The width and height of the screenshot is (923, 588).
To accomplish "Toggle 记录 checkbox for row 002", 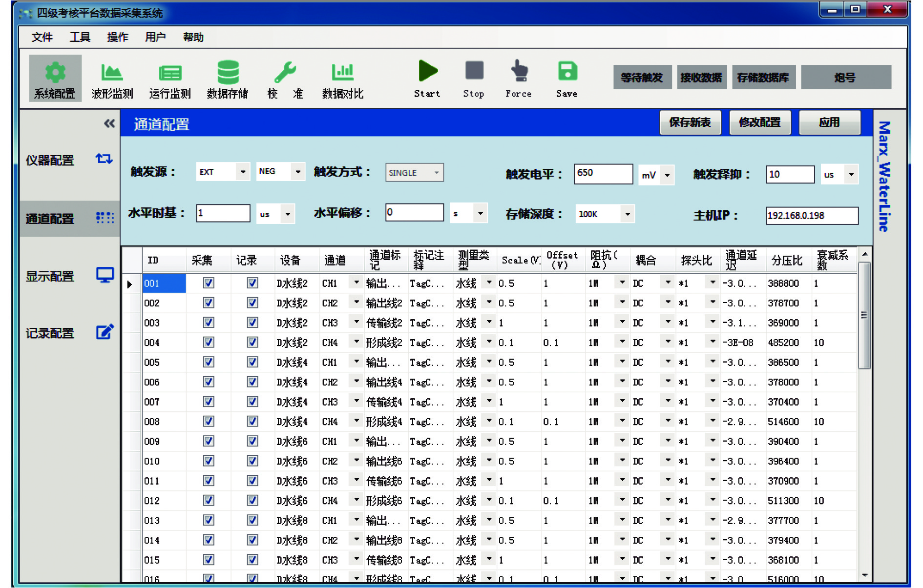I will 252,303.
